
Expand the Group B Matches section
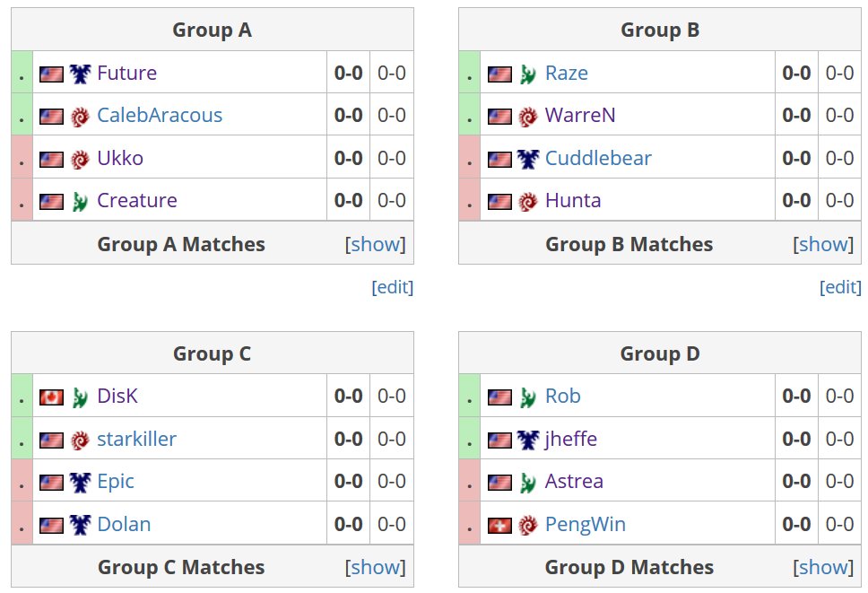(823, 244)
